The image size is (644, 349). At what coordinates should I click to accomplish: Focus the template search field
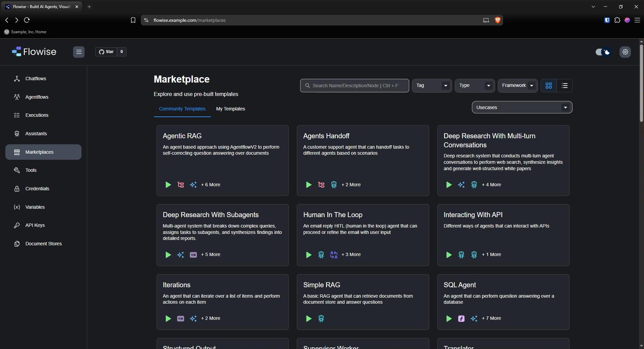(355, 86)
